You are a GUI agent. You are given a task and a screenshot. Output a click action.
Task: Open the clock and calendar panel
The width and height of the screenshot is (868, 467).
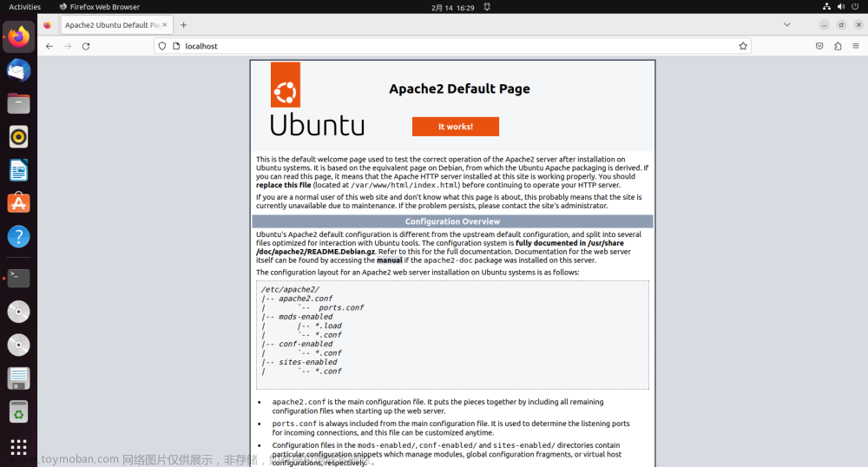[453, 7]
